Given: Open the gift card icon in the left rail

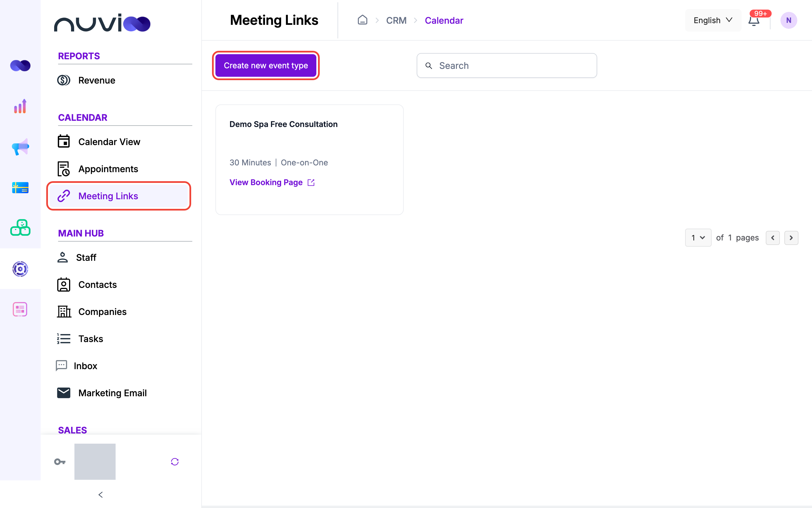Looking at the screenshot, I should coord(20,187).
